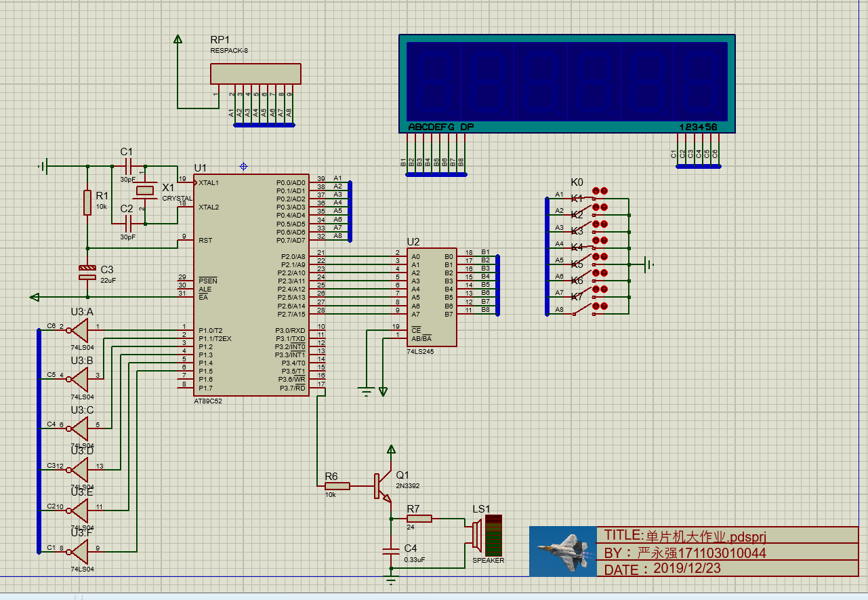Select the RP1 RESPACK-8 resistor pack body

[x=255, y=74]
